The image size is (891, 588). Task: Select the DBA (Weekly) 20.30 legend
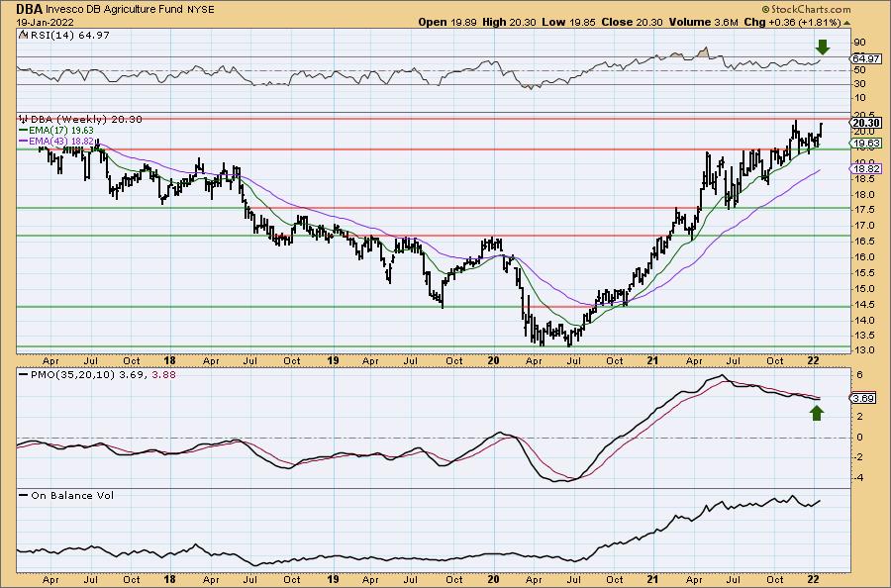86,120
